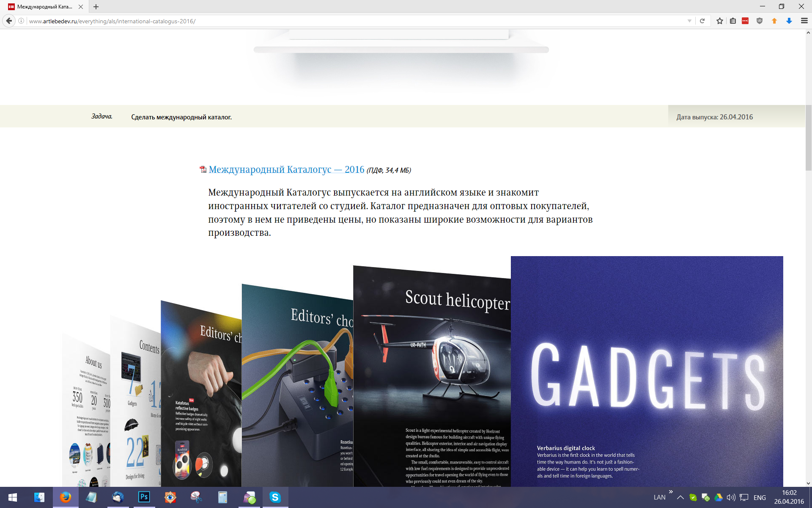Switch the ENG input language

click(760, 497)
